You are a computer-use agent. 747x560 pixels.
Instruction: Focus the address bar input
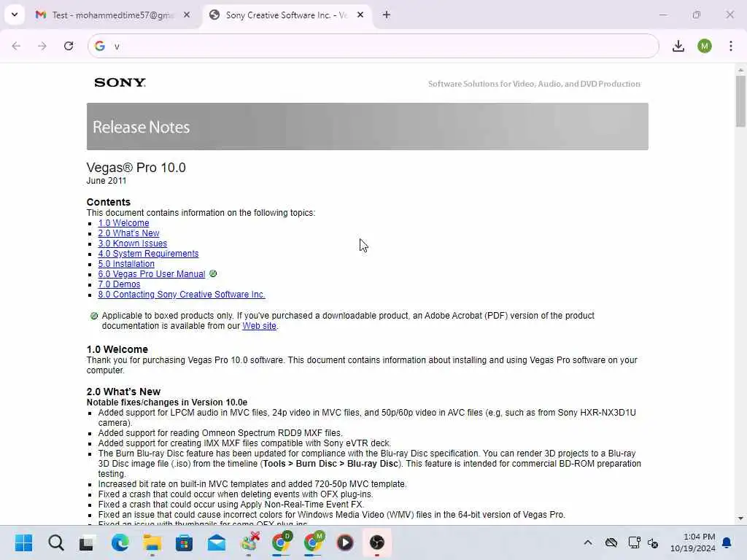pos(373,46)
